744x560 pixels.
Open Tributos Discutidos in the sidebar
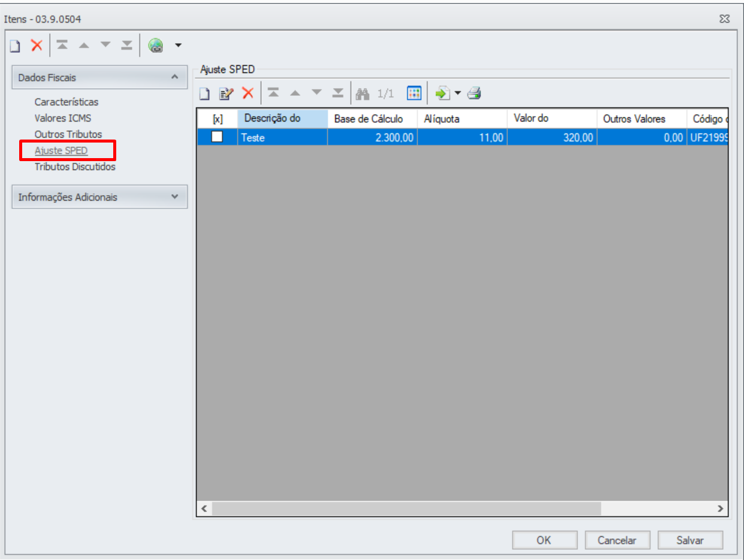75,167
